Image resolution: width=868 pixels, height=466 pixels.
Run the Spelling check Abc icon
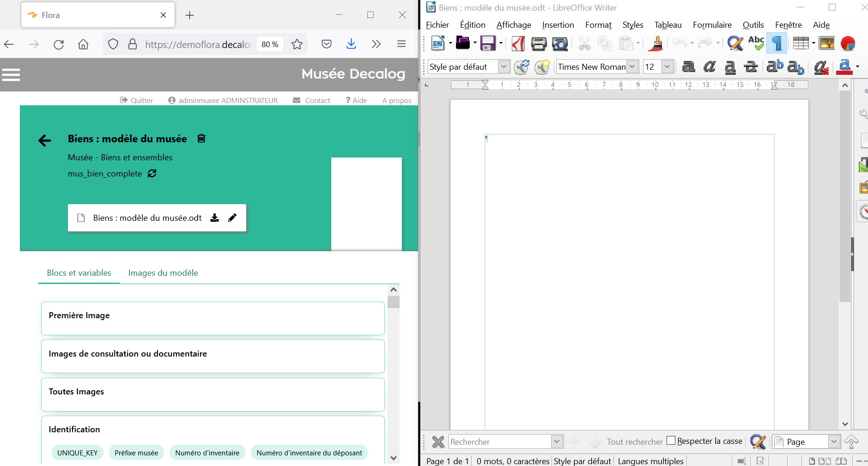click(756, 43)
